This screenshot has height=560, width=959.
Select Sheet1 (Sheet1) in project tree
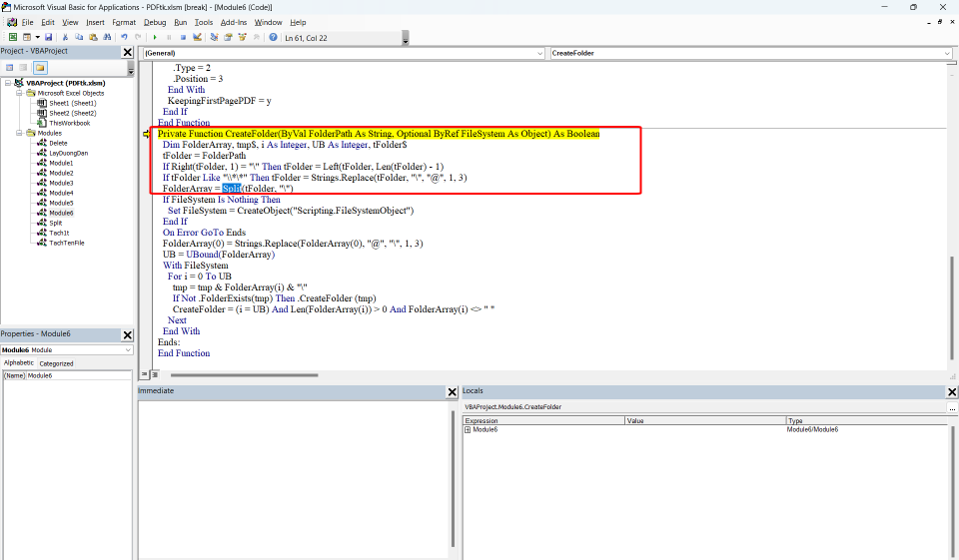tap(72, 103)
